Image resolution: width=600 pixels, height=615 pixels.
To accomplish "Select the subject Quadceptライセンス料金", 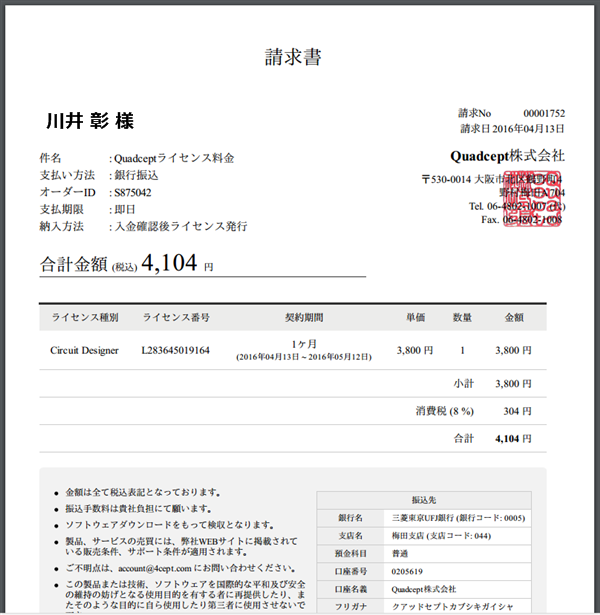I will click(174, 158).
